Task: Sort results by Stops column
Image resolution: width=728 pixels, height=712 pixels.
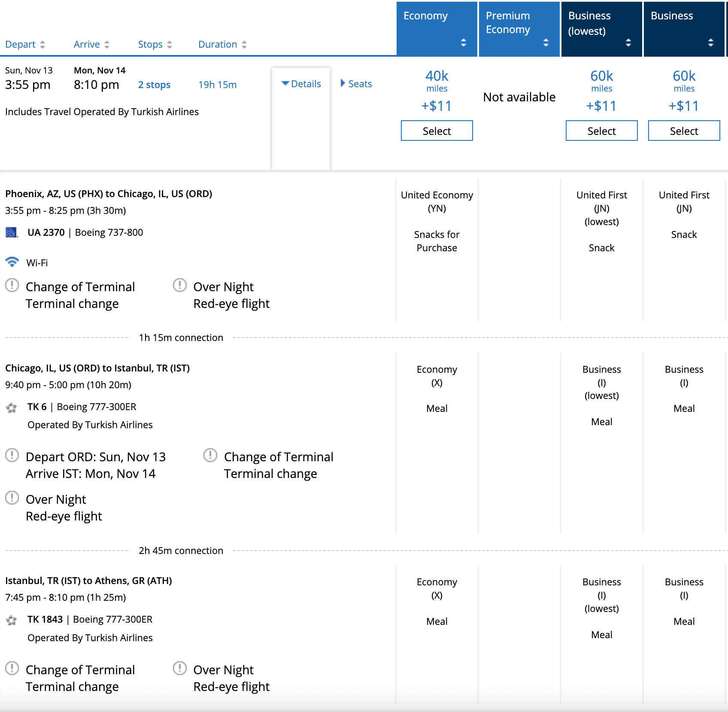Action: point(155,44)
